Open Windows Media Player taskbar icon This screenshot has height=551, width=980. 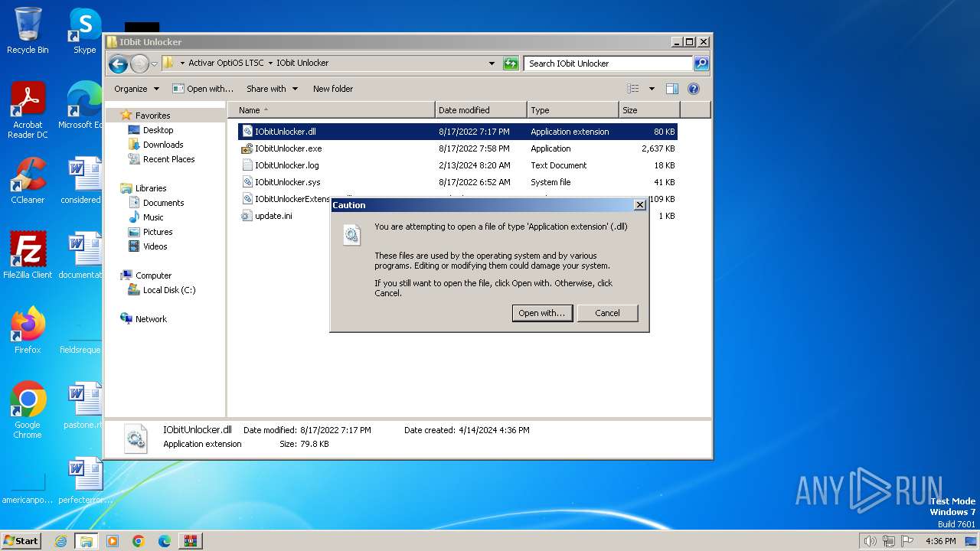113,541
